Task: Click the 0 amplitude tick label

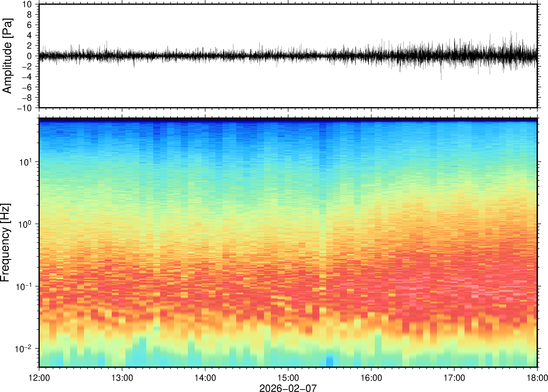Action: (30, 56)
